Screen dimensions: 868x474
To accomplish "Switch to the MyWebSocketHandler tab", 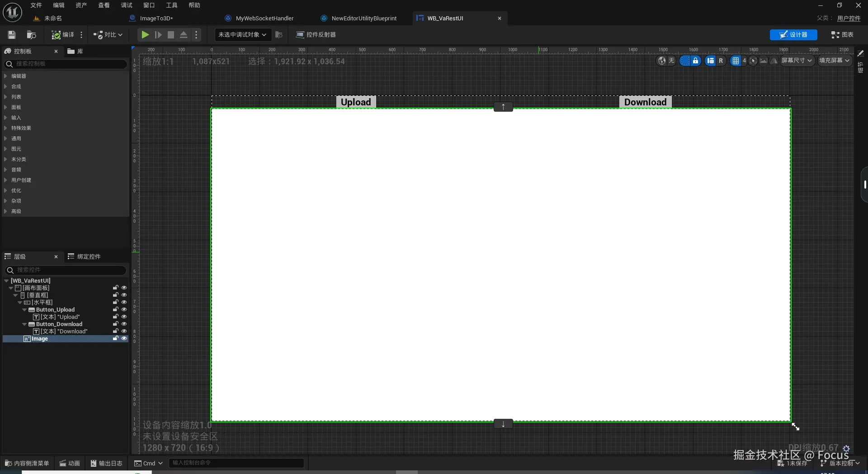I will pos(264,19).
